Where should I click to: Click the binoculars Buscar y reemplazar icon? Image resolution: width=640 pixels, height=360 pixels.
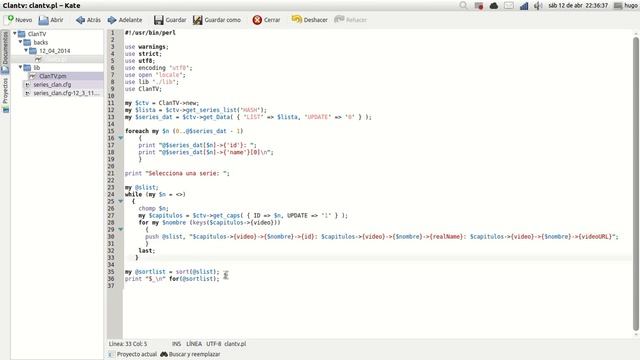(x=164, y=354)
